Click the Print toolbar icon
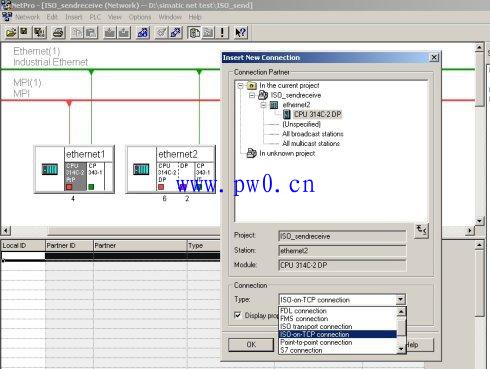The width and height of the screenshot is (490, 369). 58,33
